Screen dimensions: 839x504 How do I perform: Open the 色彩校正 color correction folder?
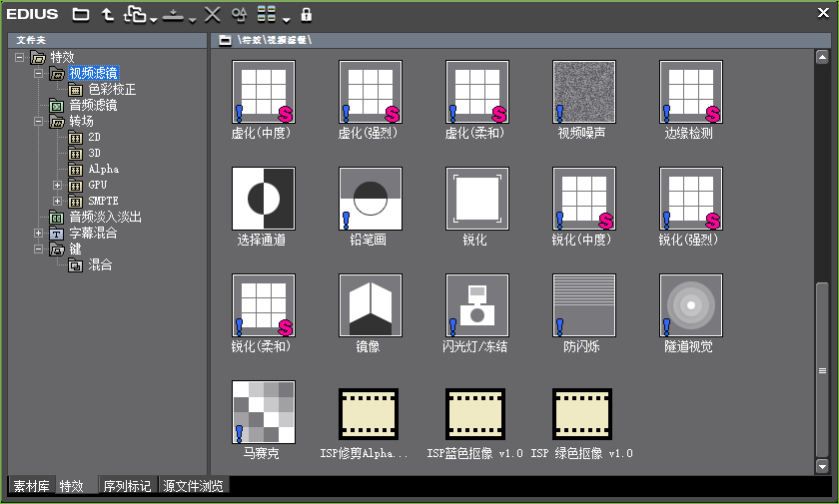coord(112,90)
